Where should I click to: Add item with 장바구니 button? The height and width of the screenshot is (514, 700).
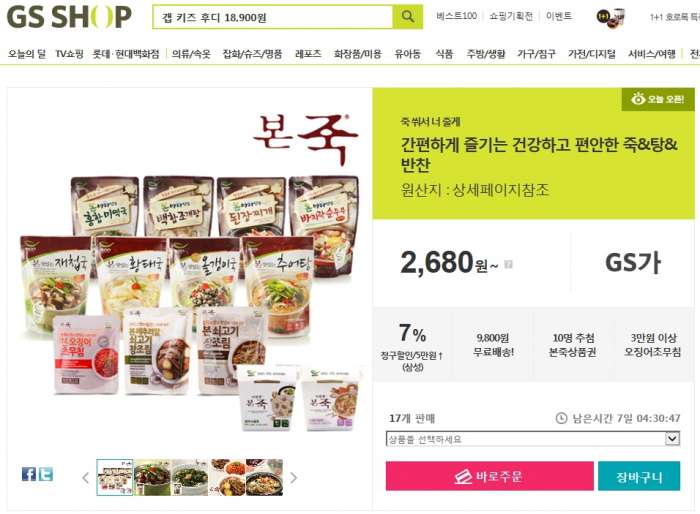pyautogui.click(x=639, y=476)
